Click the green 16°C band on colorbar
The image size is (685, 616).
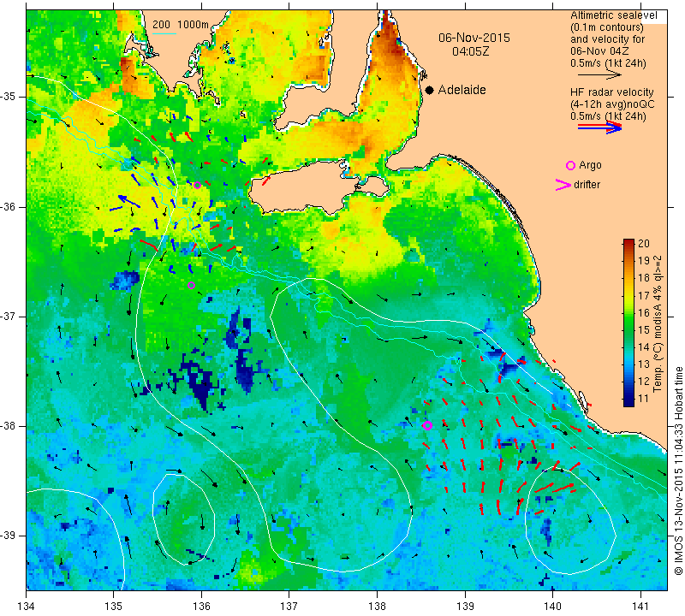628,312
